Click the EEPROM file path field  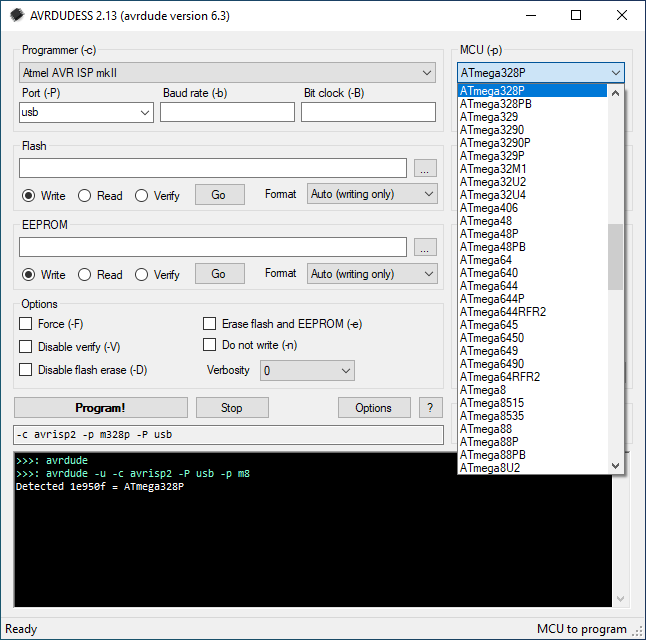pyautogui.click(x=213, y=247)
